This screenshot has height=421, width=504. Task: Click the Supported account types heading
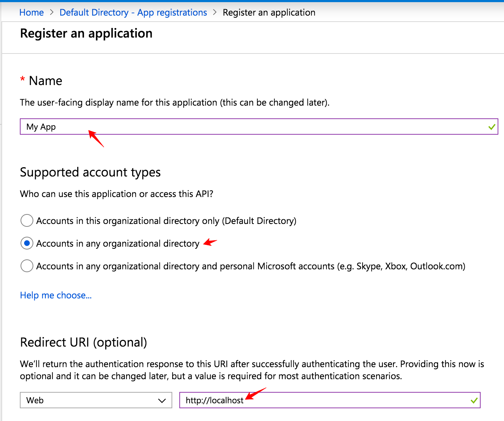click(x=90, y=172)
